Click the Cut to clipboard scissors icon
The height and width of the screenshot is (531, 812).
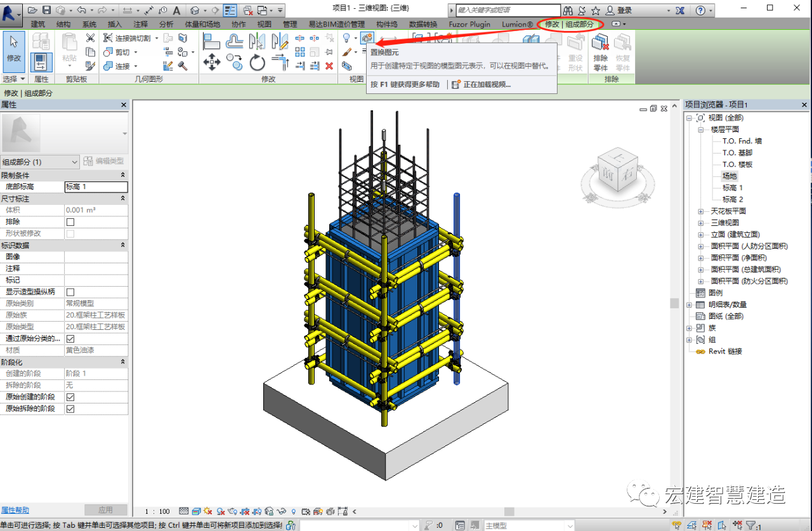tap(90, 38)
